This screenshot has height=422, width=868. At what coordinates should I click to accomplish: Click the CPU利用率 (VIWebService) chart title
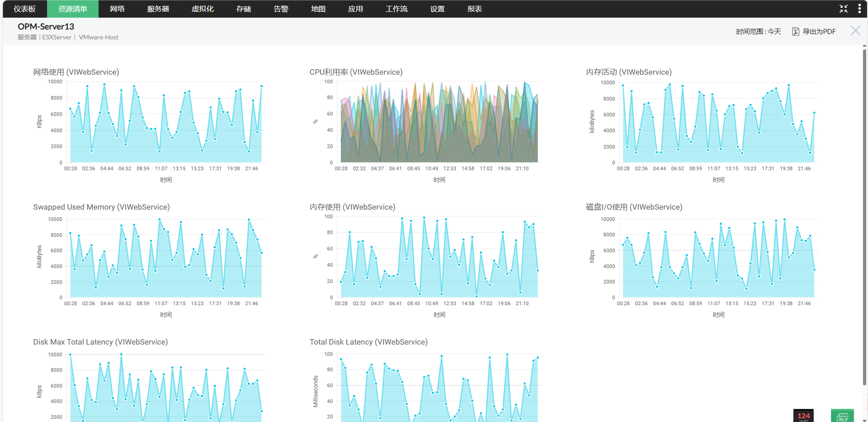click(356, 72)
